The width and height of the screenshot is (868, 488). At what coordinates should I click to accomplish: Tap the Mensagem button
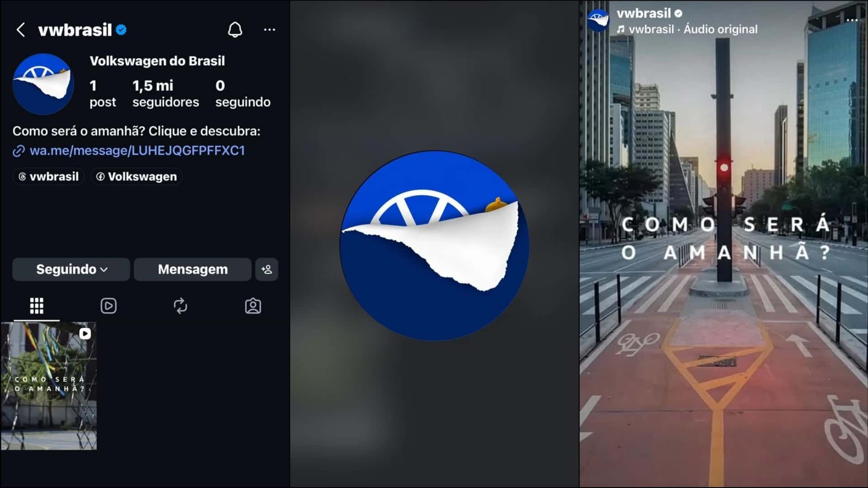[x=193, y=269]
